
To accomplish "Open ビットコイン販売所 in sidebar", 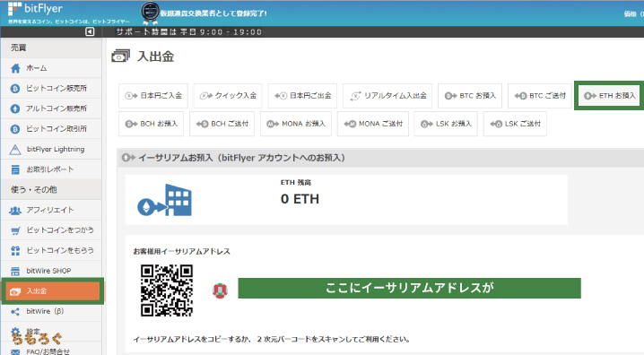I will click(x=51, y=88).
